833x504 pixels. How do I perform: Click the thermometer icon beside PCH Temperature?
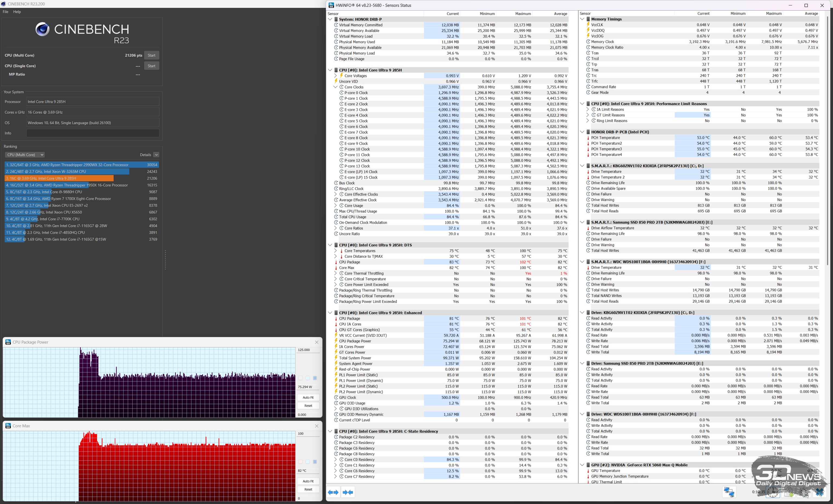click(588, 137)
